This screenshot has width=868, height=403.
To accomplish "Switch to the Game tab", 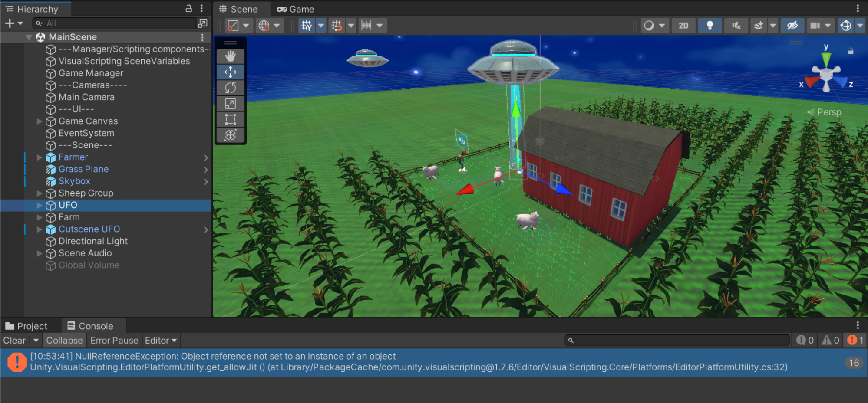I will pyautogui.click(x=296, y=9).
